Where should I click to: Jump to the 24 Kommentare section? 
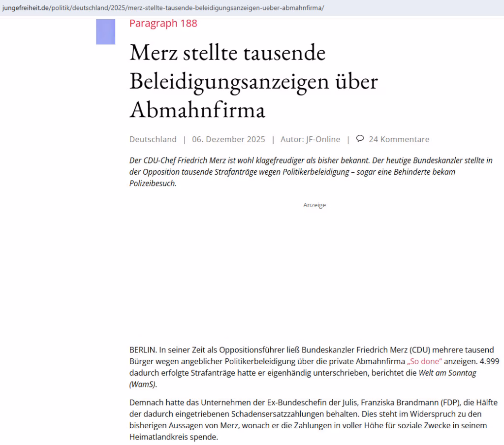[x=399, y=139]
